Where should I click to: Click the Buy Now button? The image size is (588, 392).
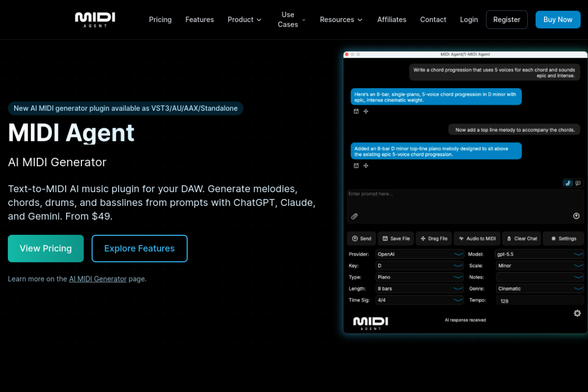[x=558, y=20]
